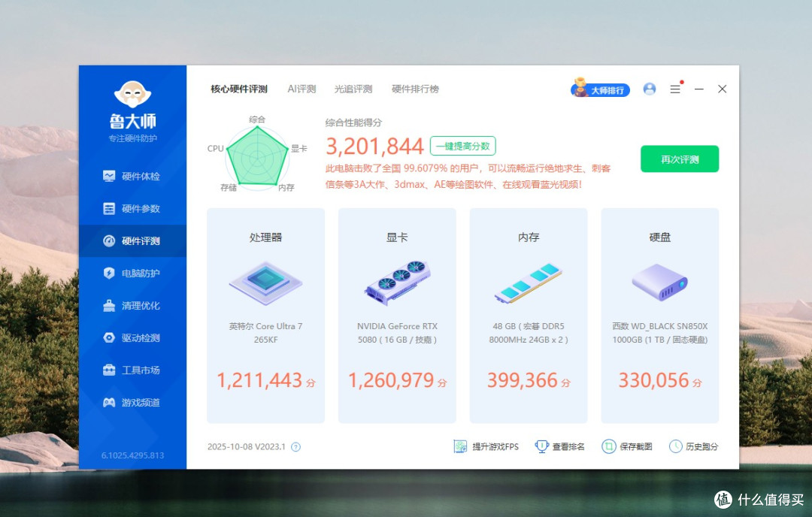Viewport: 812px width, 517px height.
Task: Click the NVIDIA GeForce RTX 5080 text
Action: click(397, 333)
